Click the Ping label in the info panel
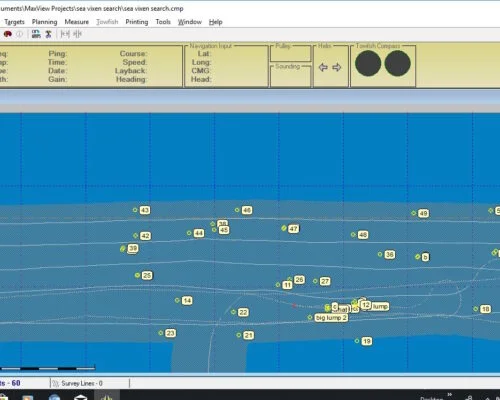This screenshot has height=400, width=500. click(x=58, y=54)
